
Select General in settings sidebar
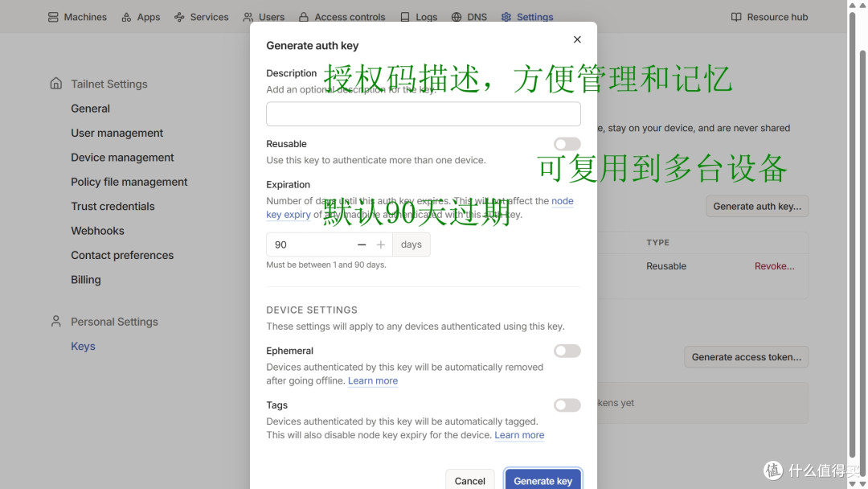point(90,109)
